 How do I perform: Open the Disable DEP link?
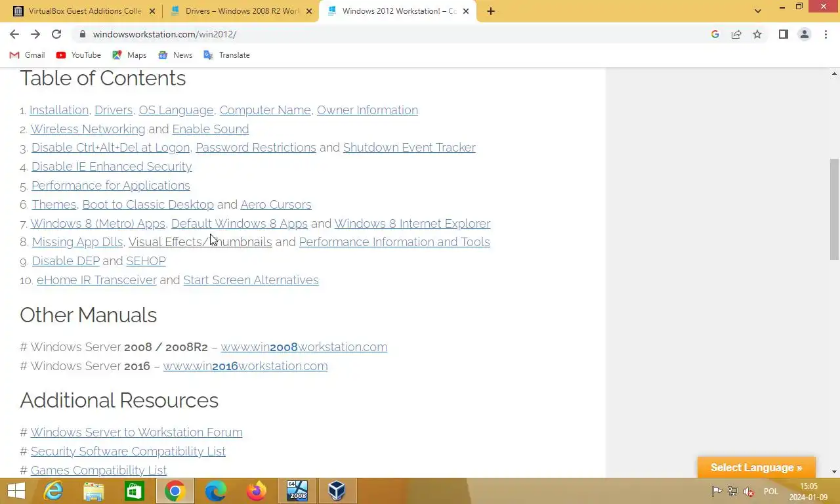[x=66, y=261]
